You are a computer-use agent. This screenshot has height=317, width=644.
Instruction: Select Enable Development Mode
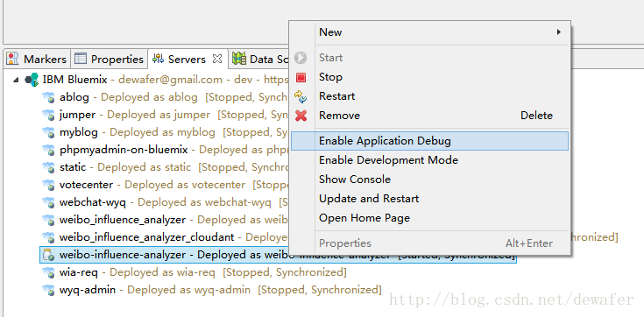click(x=430, y=160)
